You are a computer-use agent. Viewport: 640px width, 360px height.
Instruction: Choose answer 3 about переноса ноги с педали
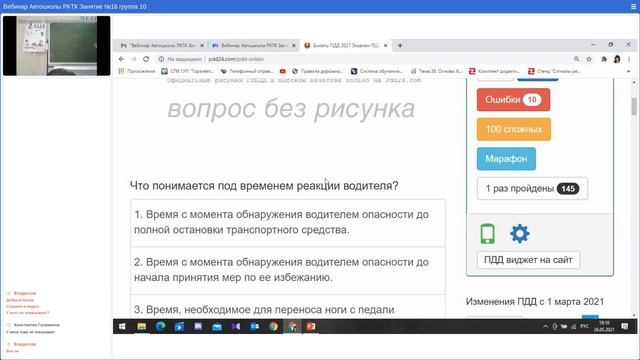[x=288, y=307]
